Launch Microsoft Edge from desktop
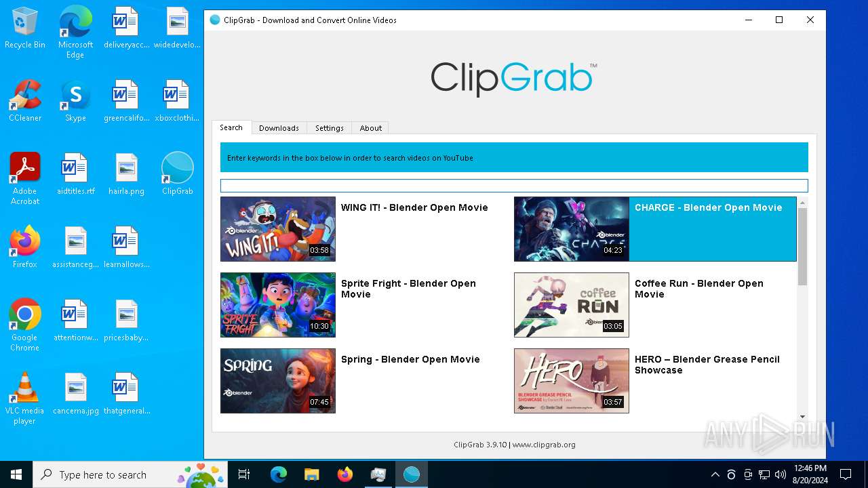The image size is (868, 488). point(75,32)
